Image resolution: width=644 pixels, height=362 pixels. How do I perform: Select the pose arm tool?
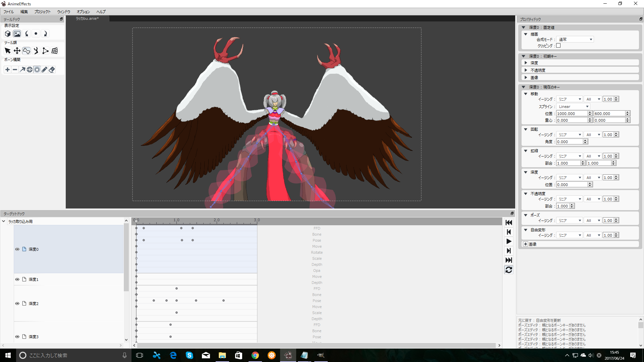pos(36,51)
